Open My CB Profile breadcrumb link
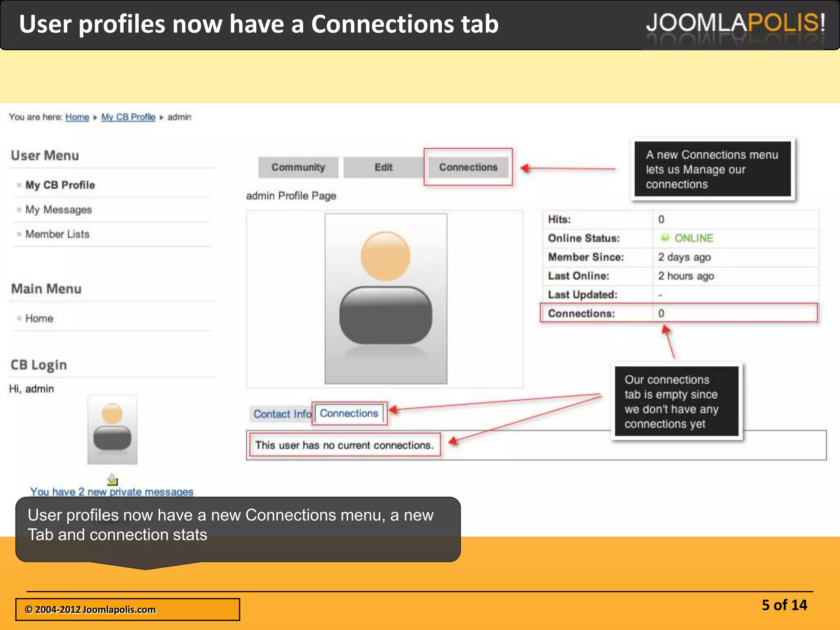The height and width of the screenshot is (630, 840). [128, 117]
